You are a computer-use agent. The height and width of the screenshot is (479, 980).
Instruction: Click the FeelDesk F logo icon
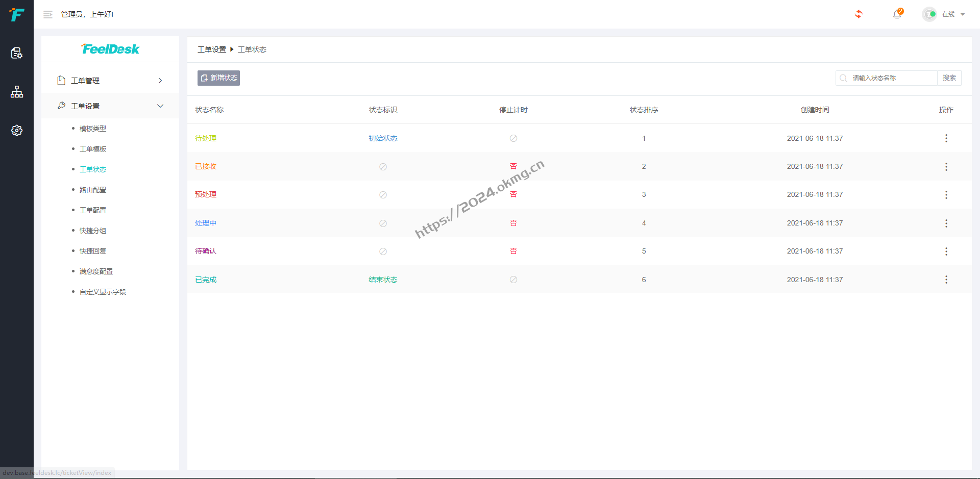click(x=17, y=15)
